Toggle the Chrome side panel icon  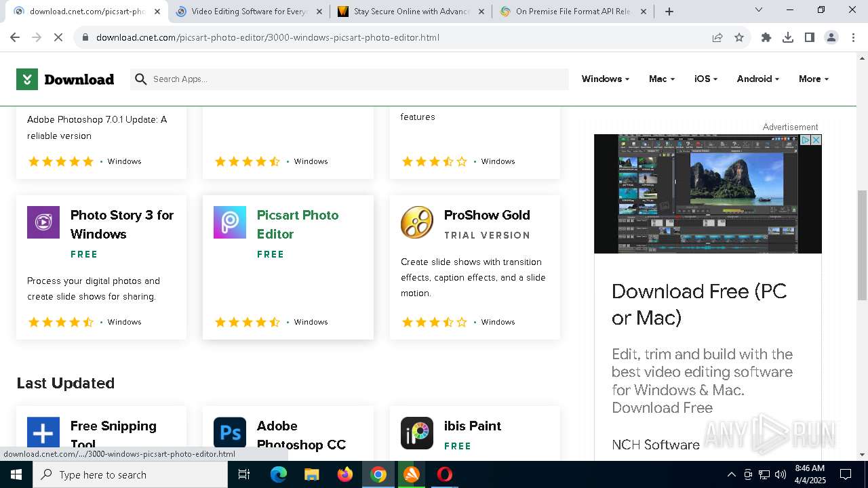pos(810,37)
